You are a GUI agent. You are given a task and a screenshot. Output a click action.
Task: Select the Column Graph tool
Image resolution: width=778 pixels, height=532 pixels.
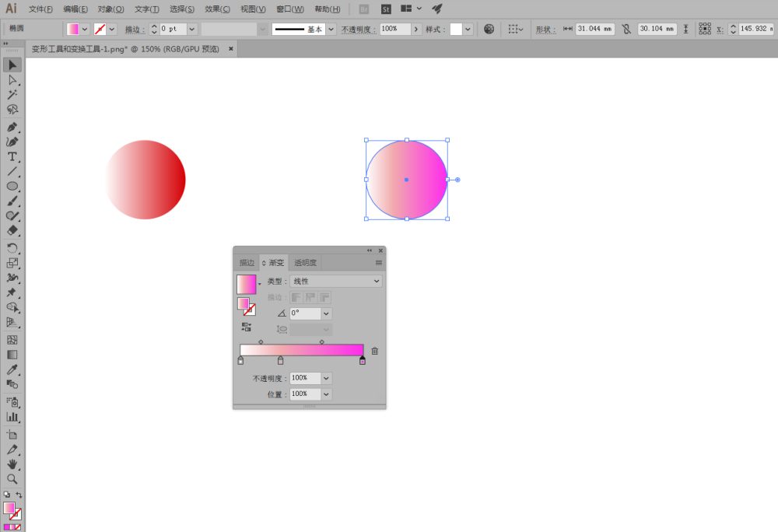[x=12, y=417]
